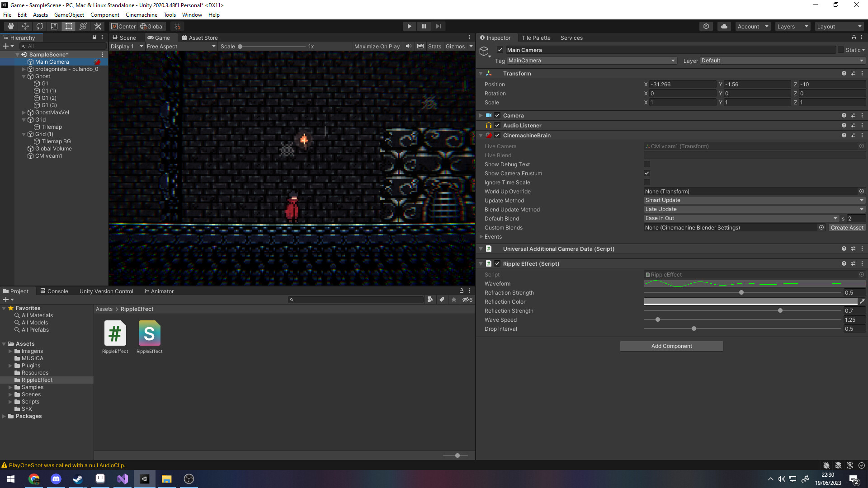868x488 pixels.
Task: Click the Add Component button
Action: [x=671, y=346]
